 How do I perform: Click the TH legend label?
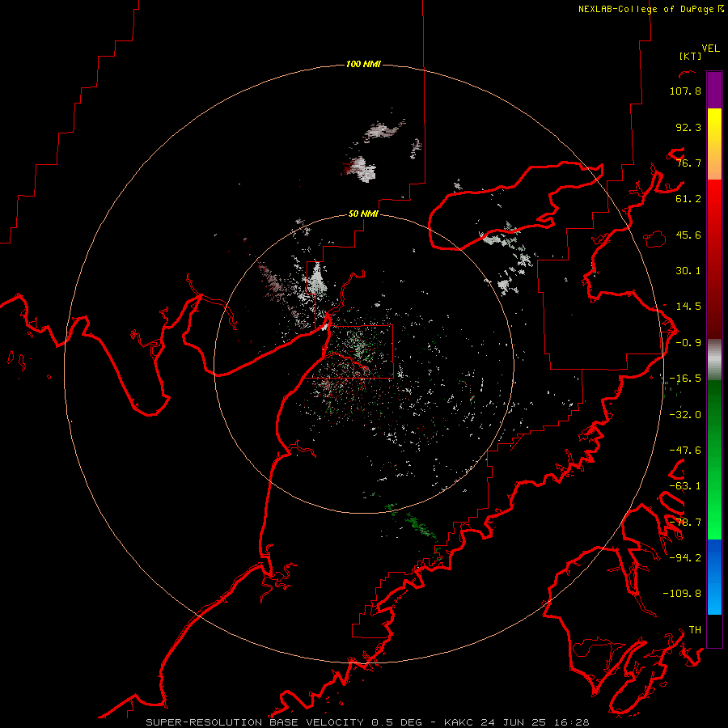tap(695, 630)
